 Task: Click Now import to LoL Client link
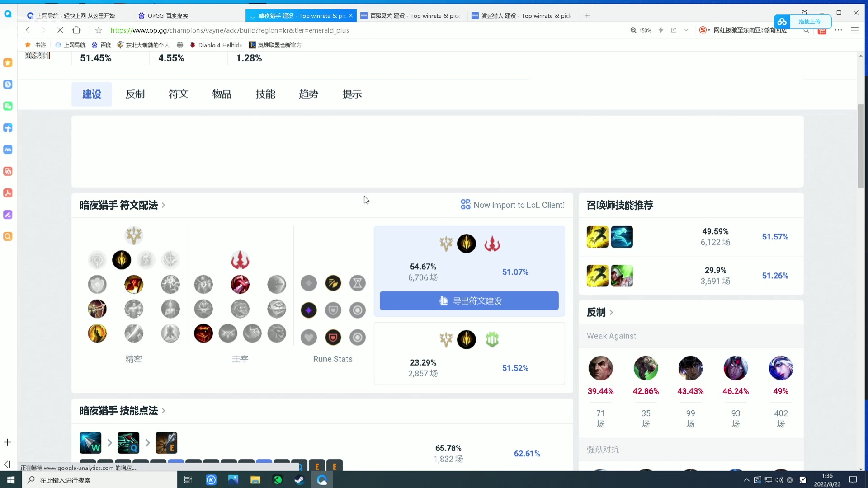click(x=513, y=205)
